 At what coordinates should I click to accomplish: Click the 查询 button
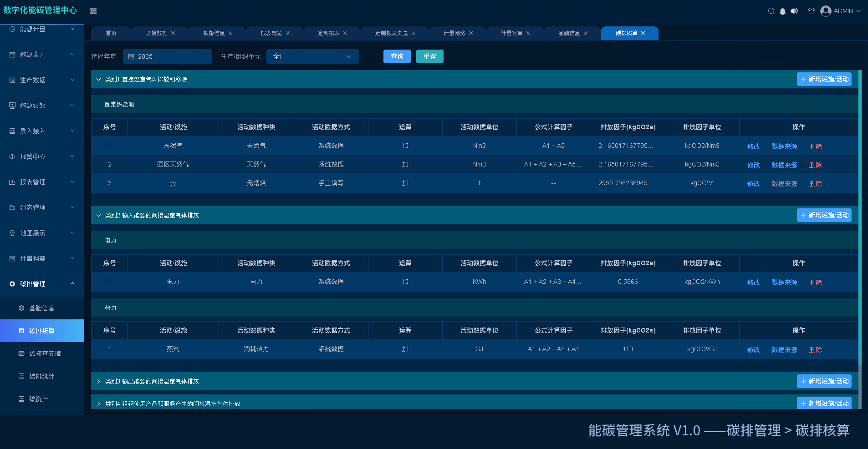[397, 56]
